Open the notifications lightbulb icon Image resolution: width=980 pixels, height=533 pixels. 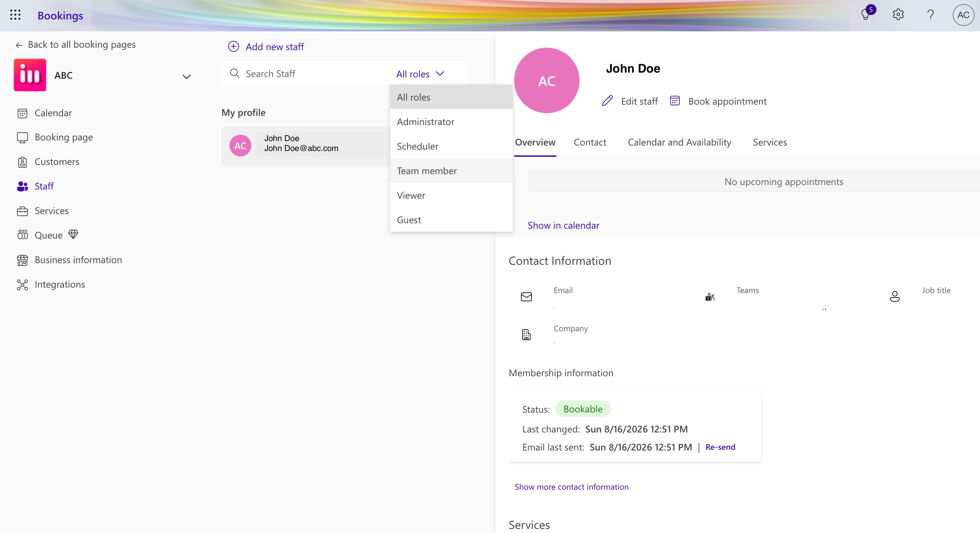866,15
